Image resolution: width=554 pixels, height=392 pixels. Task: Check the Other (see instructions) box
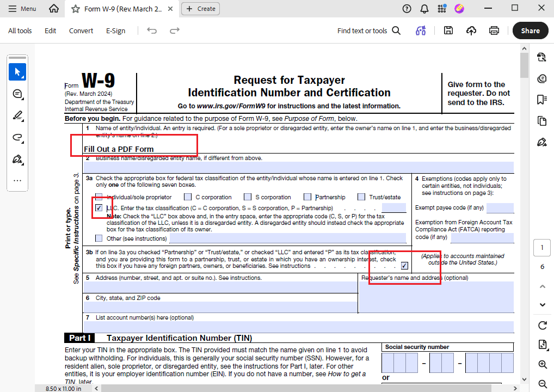pyautogui.click(x=99, y=238)
